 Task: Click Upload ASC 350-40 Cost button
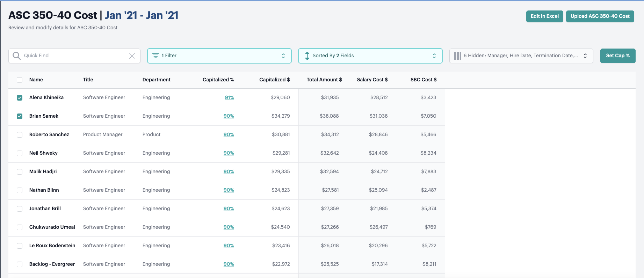(600, 16)
